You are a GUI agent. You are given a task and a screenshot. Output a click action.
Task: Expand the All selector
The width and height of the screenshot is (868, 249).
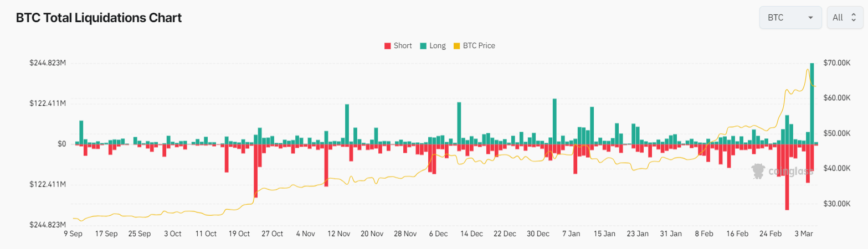tap(844, 18)
